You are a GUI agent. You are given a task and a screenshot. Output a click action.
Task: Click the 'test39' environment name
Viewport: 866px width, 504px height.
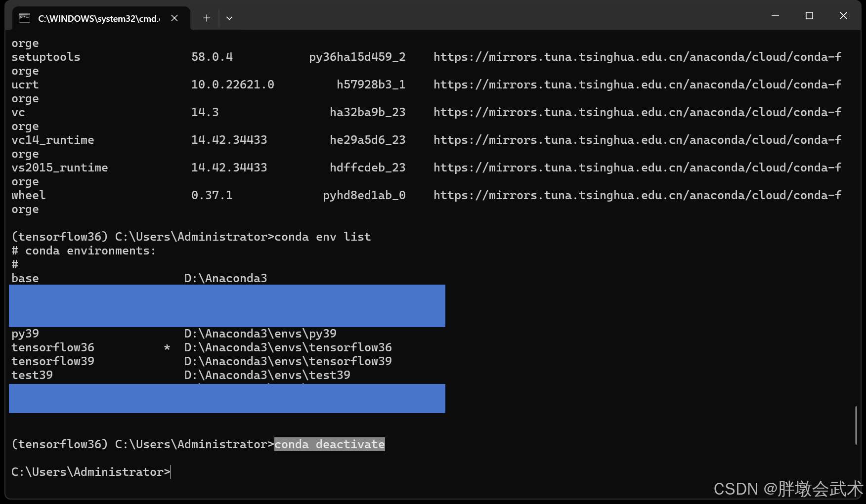[32, 375]
